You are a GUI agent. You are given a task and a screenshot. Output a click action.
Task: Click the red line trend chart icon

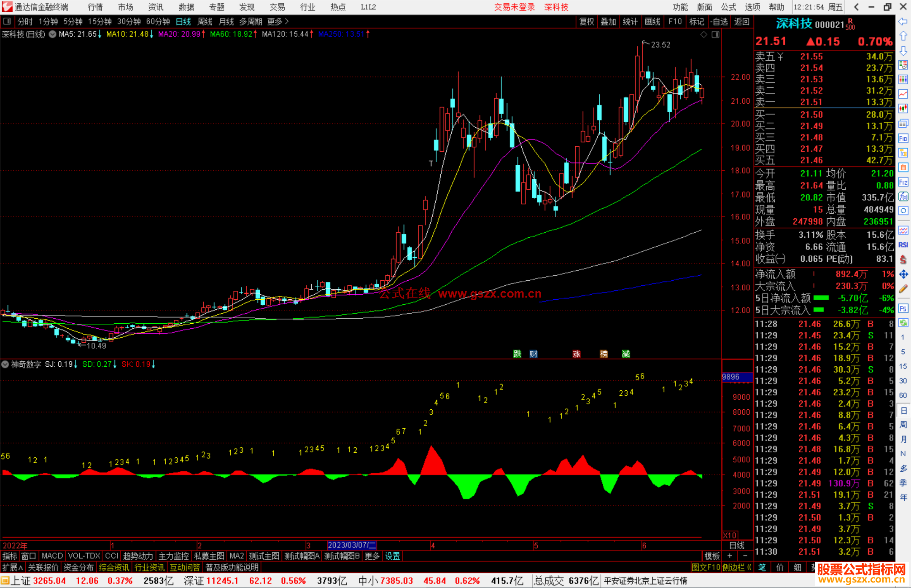click(x=903, y=94)
